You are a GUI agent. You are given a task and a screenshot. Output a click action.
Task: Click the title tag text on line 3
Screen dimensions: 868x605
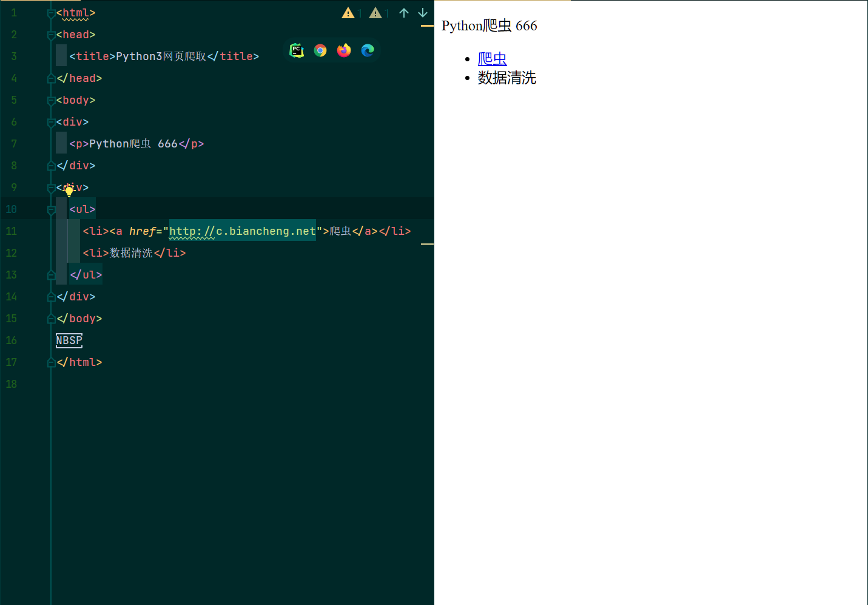click(164, 56)
